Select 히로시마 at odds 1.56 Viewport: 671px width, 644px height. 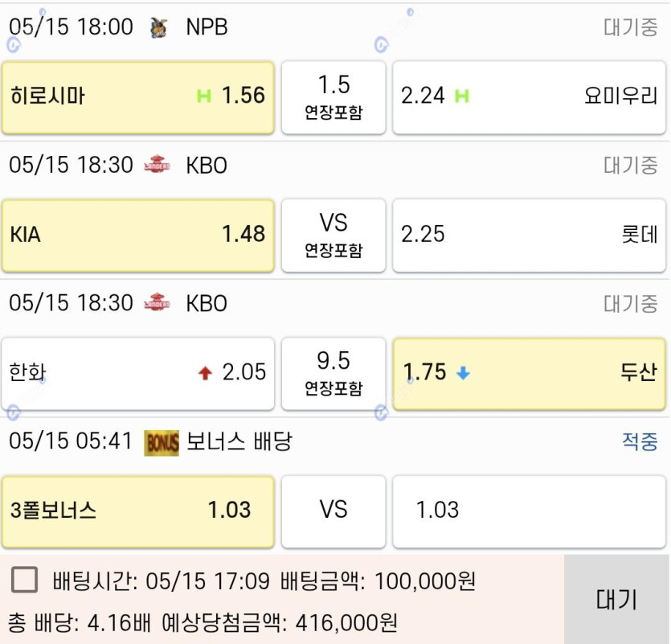point(137,97)
